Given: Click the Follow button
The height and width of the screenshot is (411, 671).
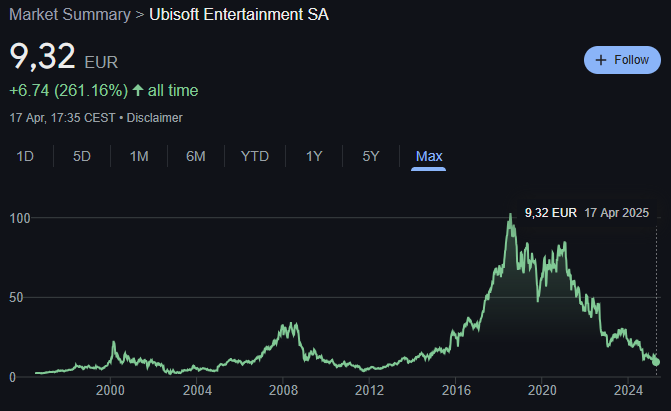Looking at the screenshot, I should coord(622,60).
